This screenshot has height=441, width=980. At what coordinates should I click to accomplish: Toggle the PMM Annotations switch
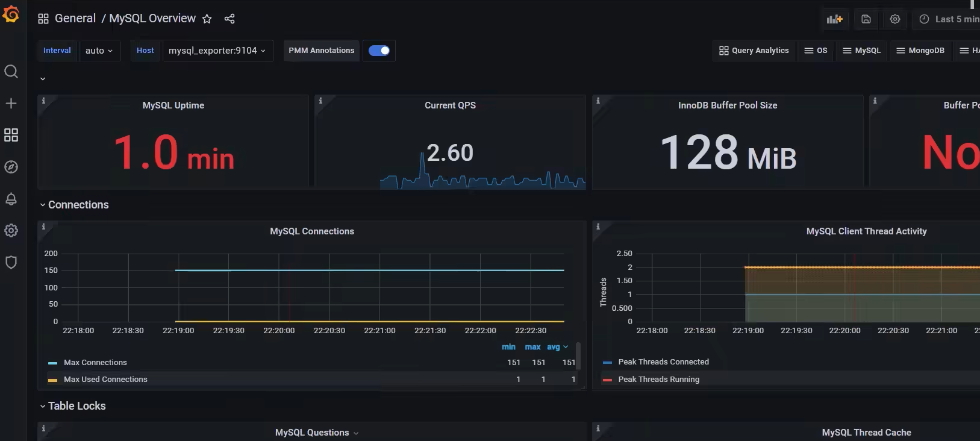pos(379,51)
